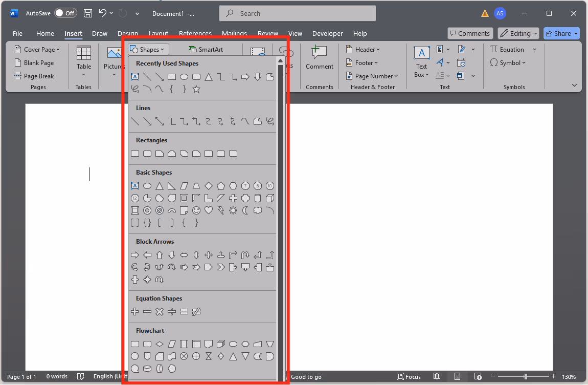The height and width of the screenshot is (385, 588).
Task: Insert the division sign equation shape
Action: [172, 311]
